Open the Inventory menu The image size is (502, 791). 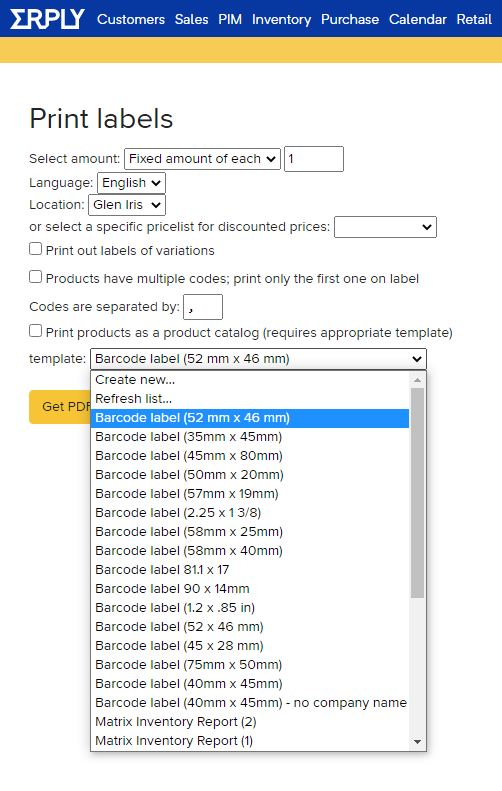click(282, 19)
